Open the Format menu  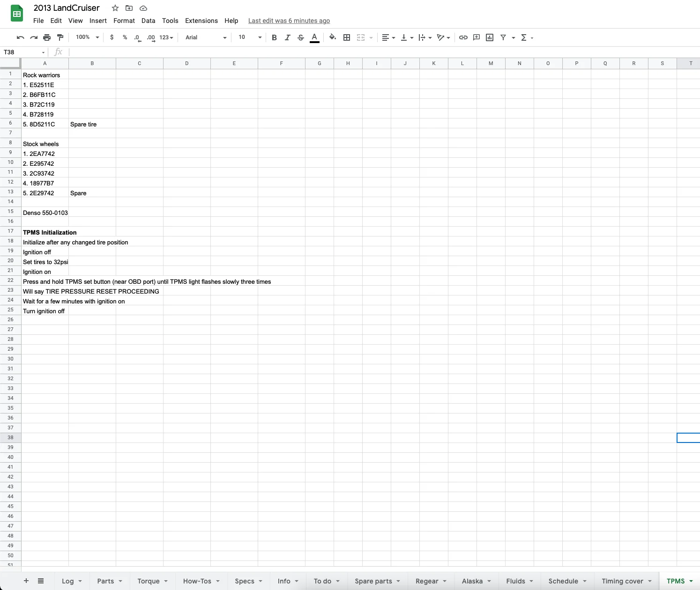124,21
